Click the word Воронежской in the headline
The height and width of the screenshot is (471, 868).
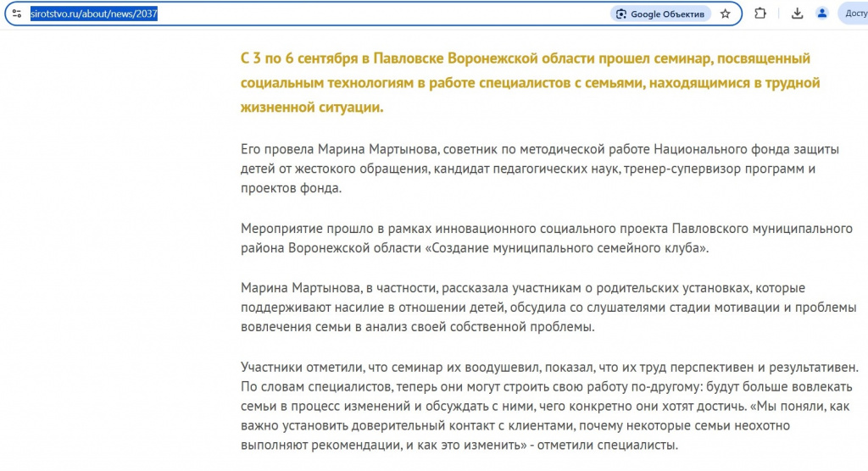492,58
